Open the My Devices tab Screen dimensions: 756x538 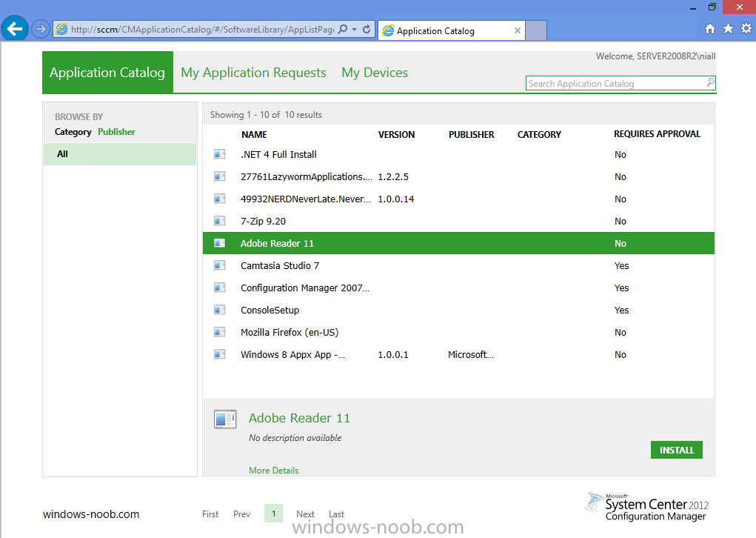375,73
